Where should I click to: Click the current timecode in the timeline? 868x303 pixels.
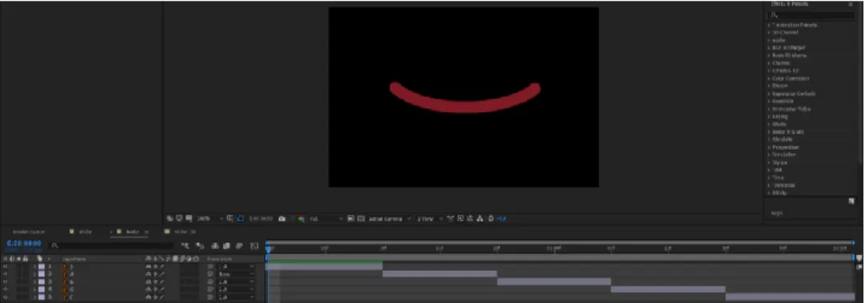(x=24, y=243)
